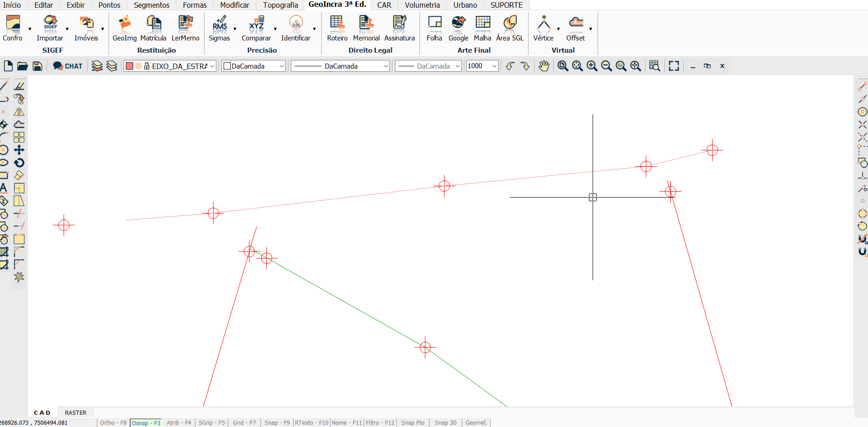This screenshot has height=427, width=868.
Task: Click the LerMemo icon
Action: click(x=185, y=28)
